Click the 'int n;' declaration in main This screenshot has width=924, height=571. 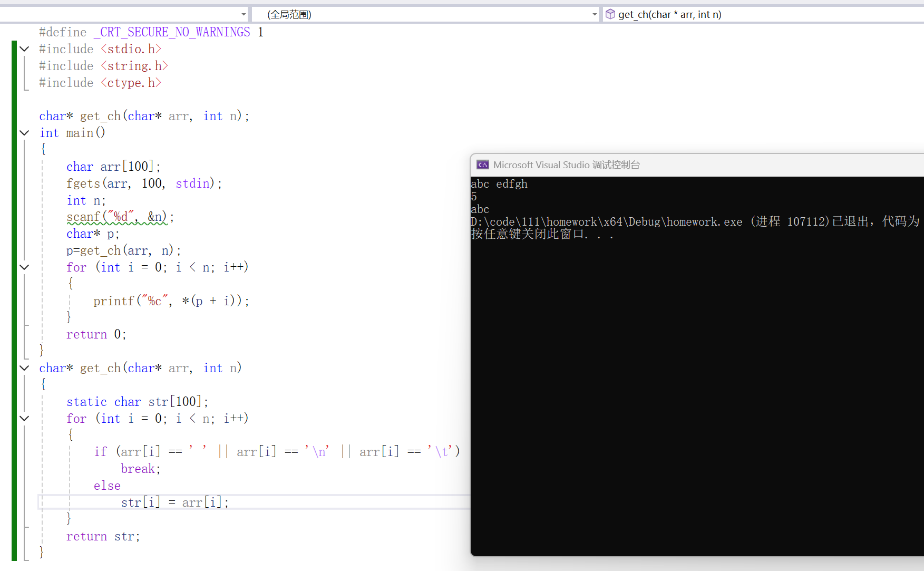(86, 200)
